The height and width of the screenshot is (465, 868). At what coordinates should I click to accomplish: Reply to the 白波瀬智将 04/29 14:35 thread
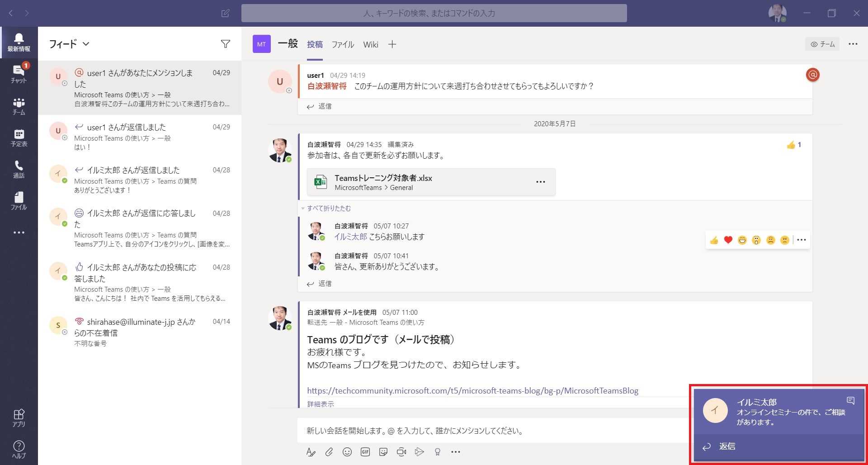(x=319, y=284)
